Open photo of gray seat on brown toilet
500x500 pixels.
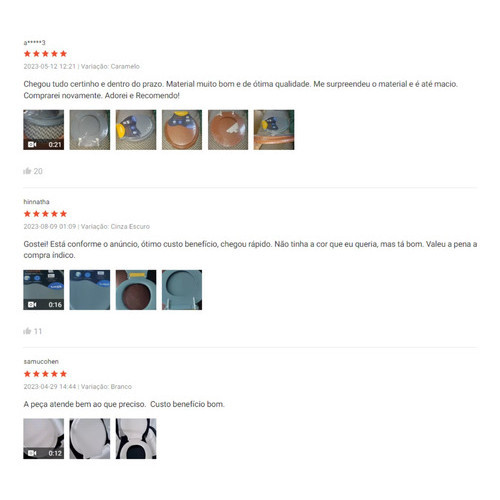tap(136, 290)
